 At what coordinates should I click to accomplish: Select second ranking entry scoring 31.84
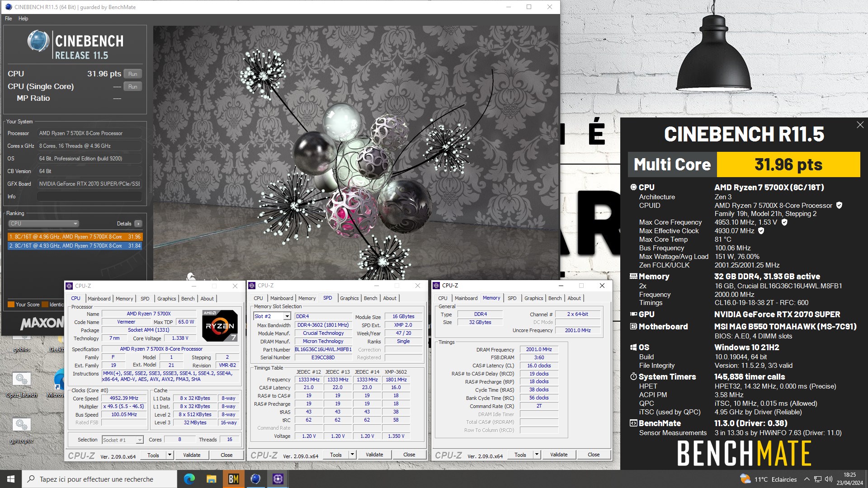(x=75, y=246)
